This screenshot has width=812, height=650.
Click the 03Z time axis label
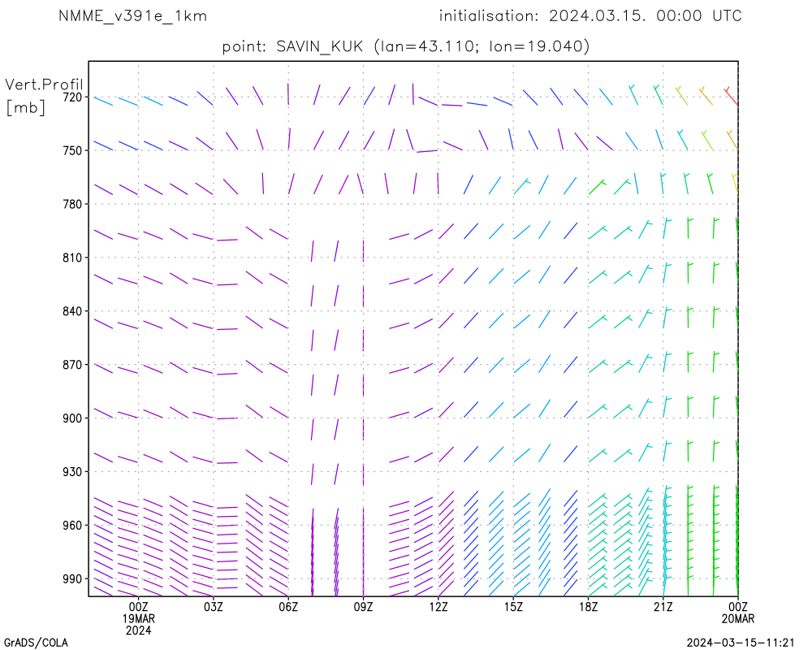pos(214,607)
